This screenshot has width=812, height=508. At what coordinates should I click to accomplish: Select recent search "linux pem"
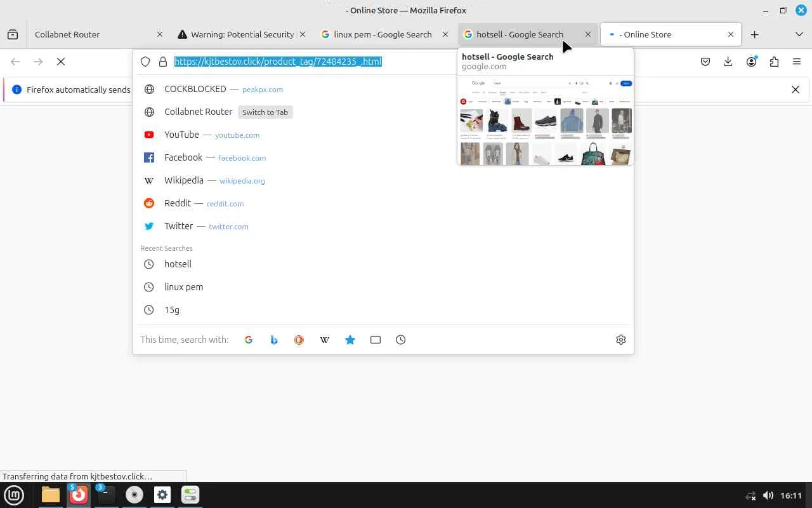point(383,287)
